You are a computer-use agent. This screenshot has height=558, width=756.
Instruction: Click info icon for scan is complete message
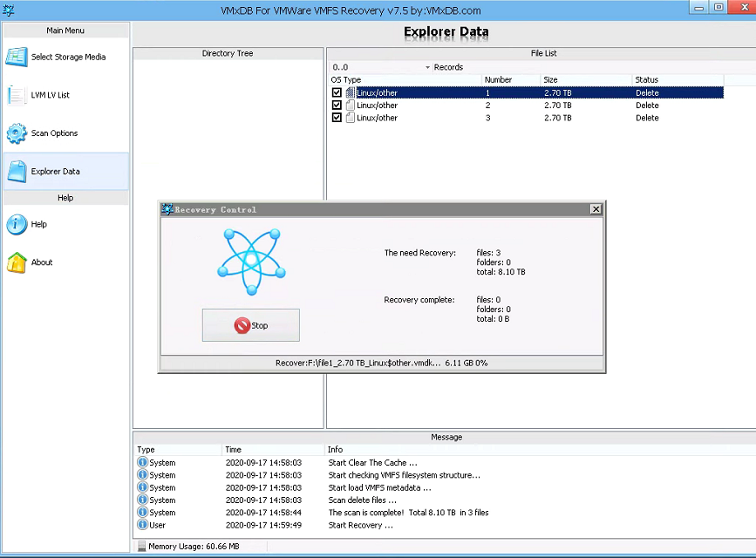pos(142,513)
